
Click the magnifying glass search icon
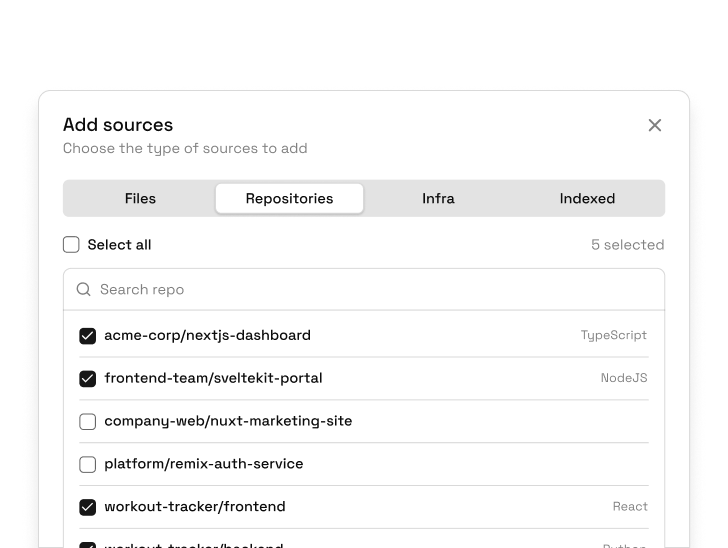coord(84,290)
